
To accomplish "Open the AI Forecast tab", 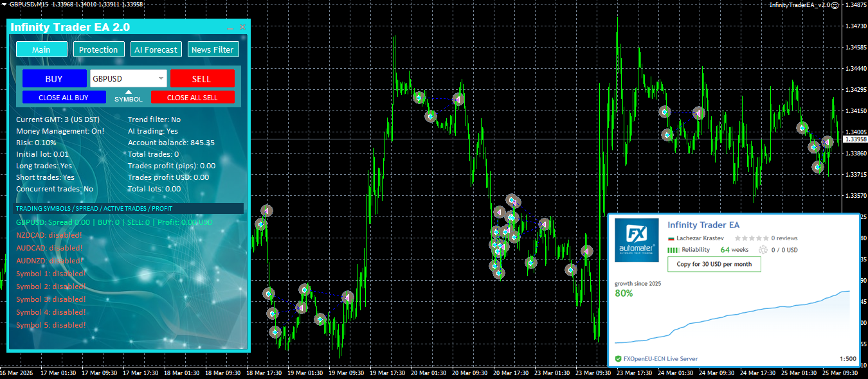I will [156, 49].
